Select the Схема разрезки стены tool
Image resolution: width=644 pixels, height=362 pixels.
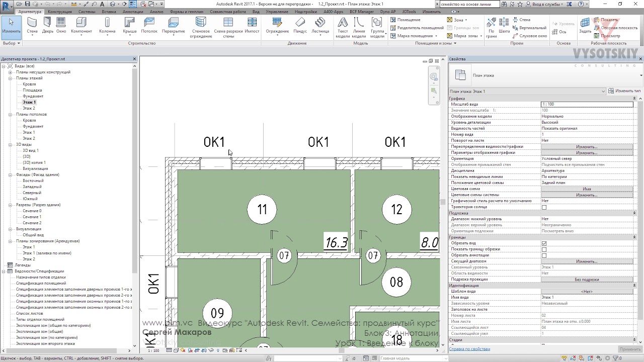pos(228,28)
